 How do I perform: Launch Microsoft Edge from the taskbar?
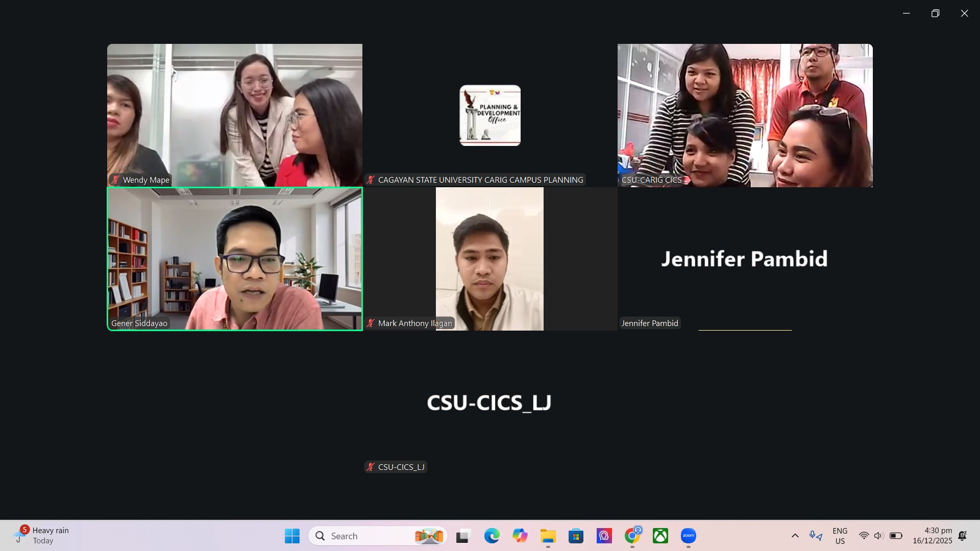click(492, 536)
